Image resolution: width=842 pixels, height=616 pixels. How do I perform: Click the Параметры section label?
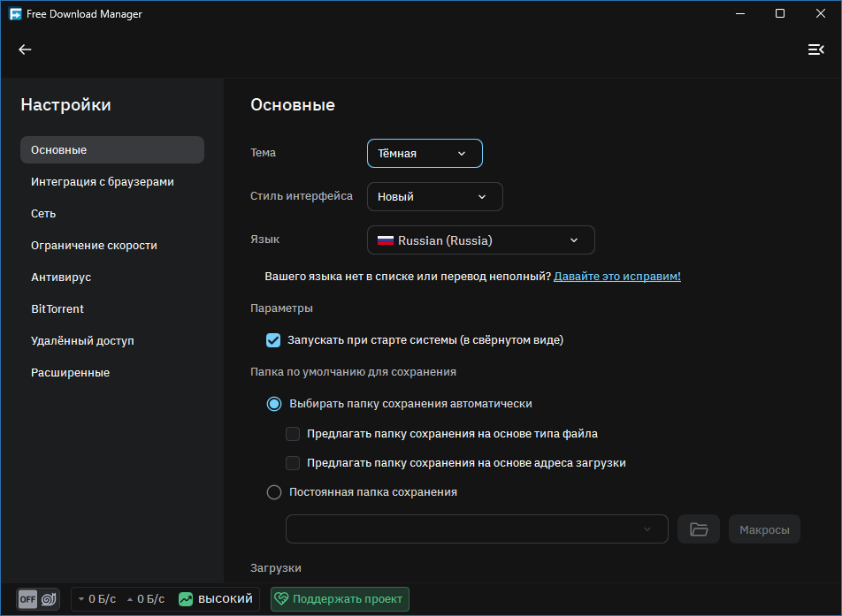pyautogui.click(x=281, y=308)
